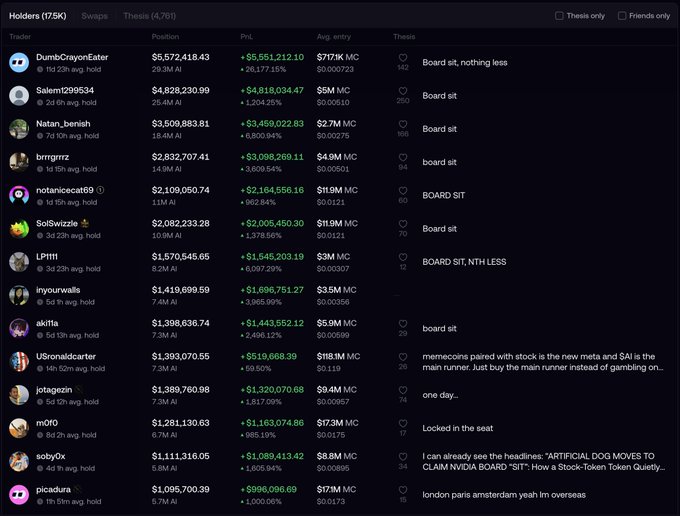
Task: Like picadura's thesis with the heart icon
Action: tap(403, 490)
